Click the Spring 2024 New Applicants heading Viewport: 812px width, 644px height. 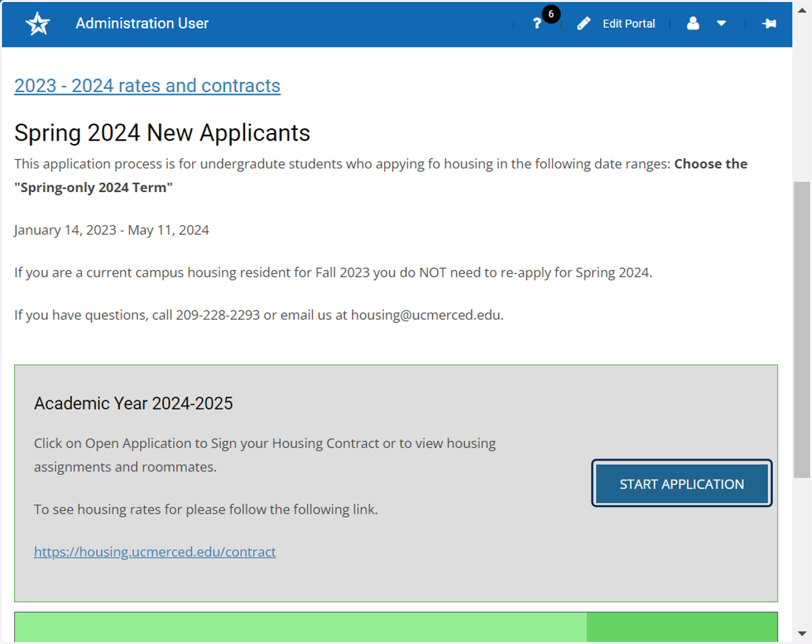coord(162,133)
